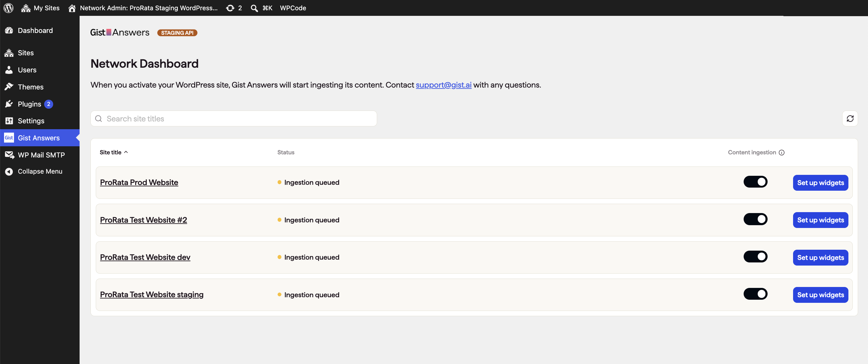
Task: Toggle ingestion for ProRata Test Website staging
Action: [x=755, y=294]
